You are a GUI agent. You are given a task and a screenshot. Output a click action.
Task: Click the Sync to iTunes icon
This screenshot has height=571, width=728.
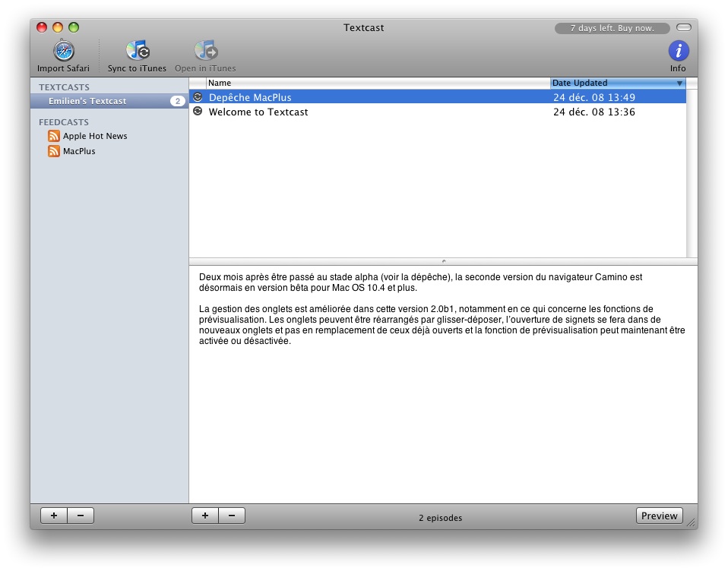click(137, 51)
